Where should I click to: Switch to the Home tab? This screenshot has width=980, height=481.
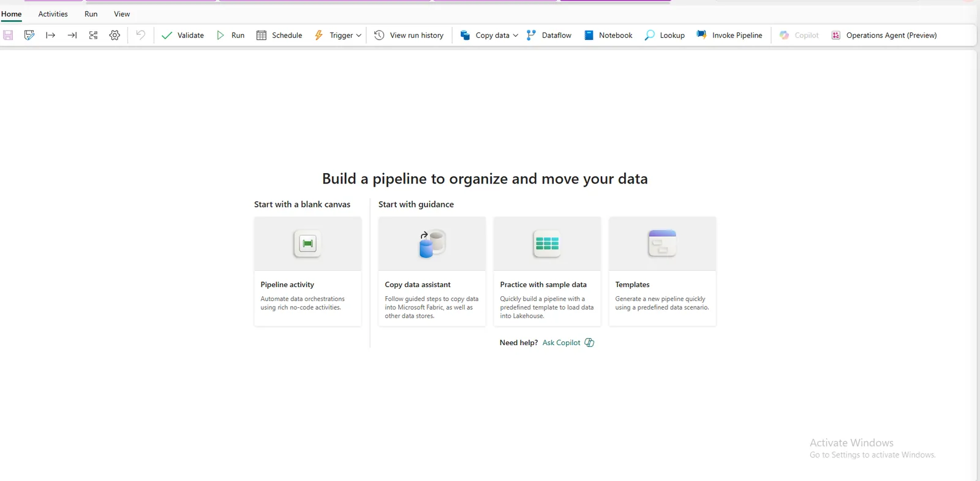[11, 14]
